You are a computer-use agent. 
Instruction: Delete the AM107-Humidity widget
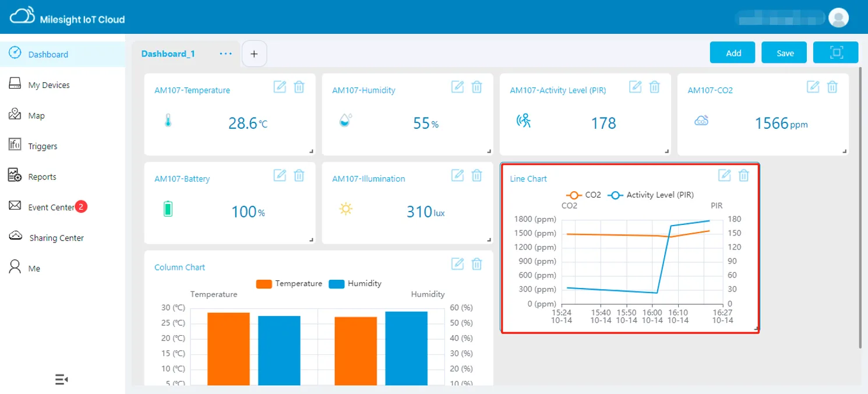pos(477,87)
